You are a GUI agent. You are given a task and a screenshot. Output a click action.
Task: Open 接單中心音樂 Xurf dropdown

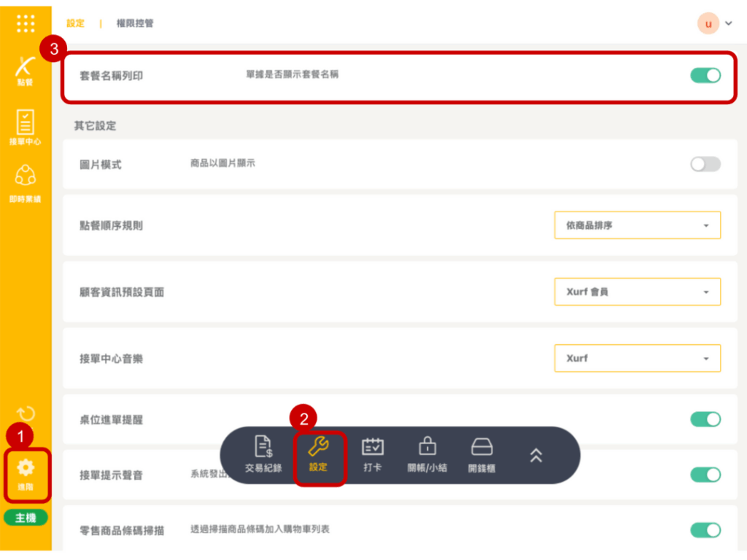click(637, 358)
